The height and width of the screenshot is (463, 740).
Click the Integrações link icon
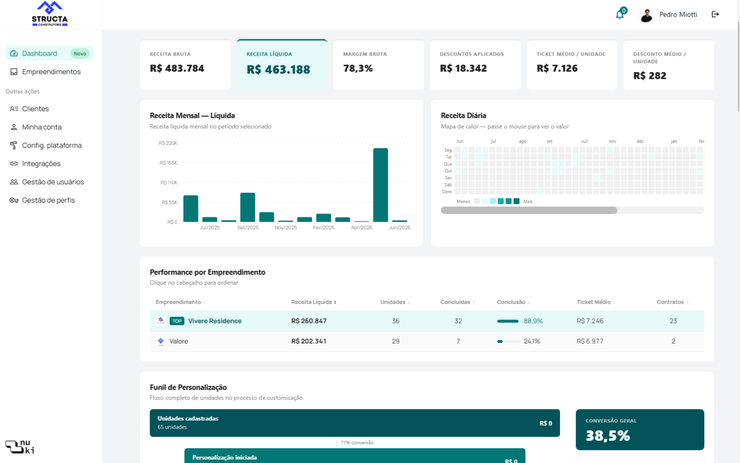tap(14, 164)
